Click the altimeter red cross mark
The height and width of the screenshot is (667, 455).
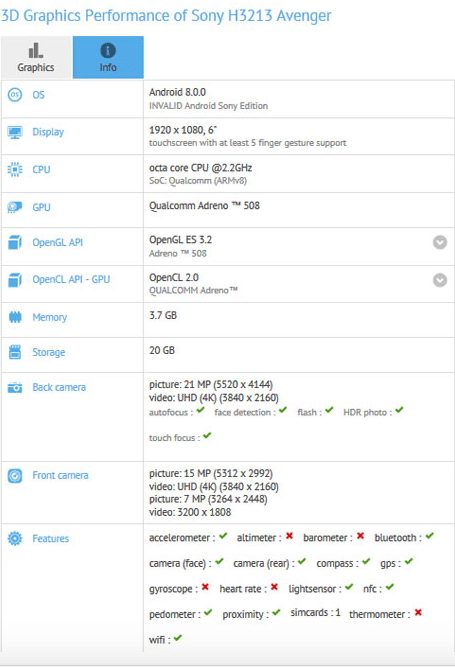pos(290,536)
